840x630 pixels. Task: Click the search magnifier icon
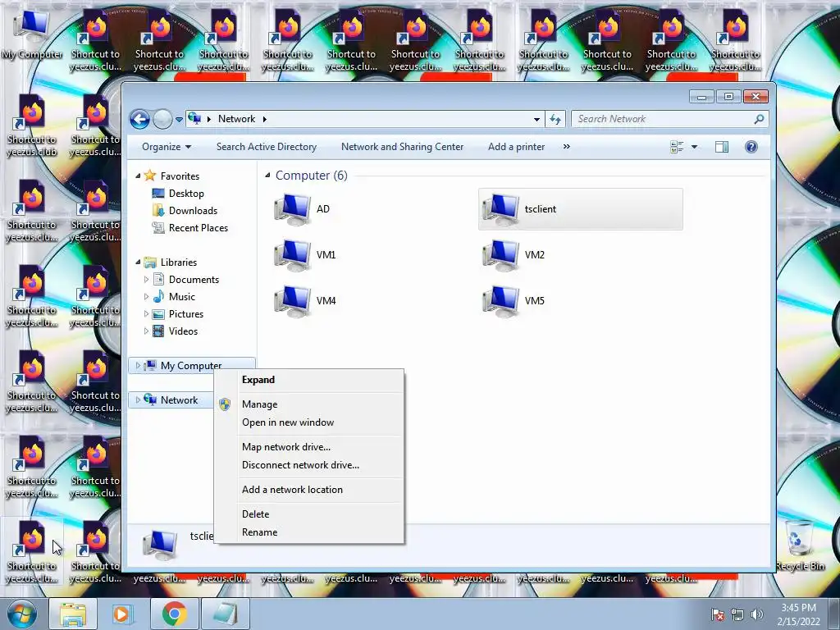pyautogui.click(x=759, y=119)
